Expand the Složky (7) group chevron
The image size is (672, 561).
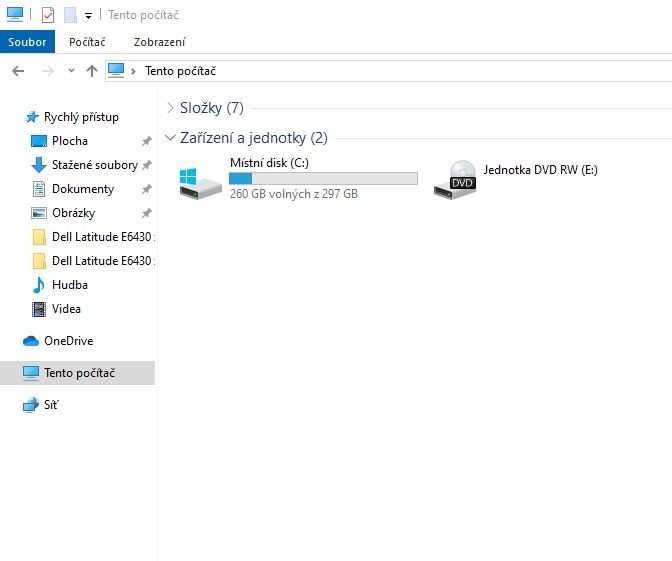pos(170,108)
